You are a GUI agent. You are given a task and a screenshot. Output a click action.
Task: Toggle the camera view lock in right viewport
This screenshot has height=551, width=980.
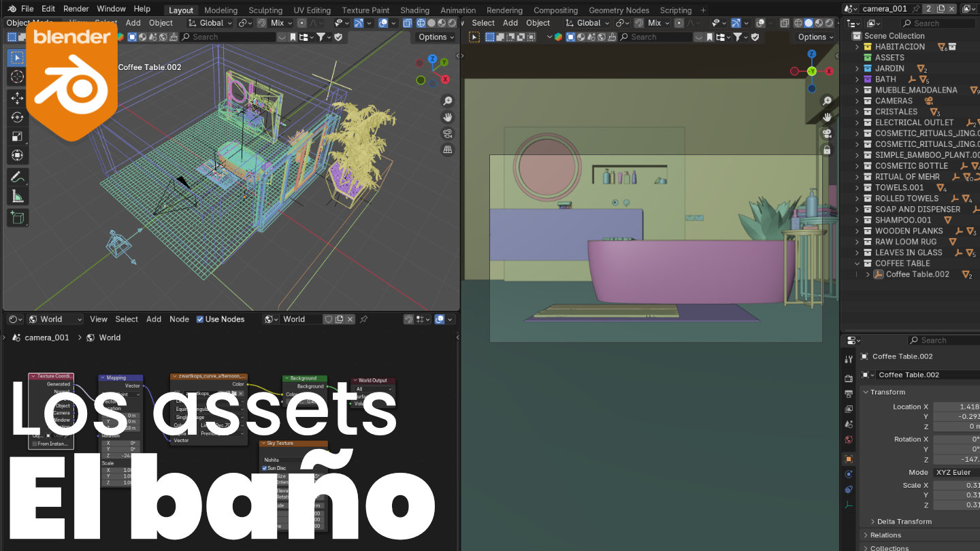coord(827,150)
